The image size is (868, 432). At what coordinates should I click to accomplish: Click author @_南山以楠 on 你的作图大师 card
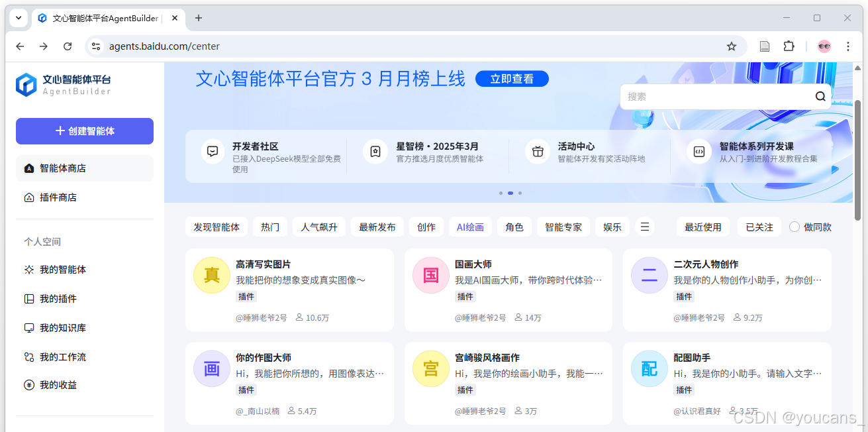click(258, 411)
